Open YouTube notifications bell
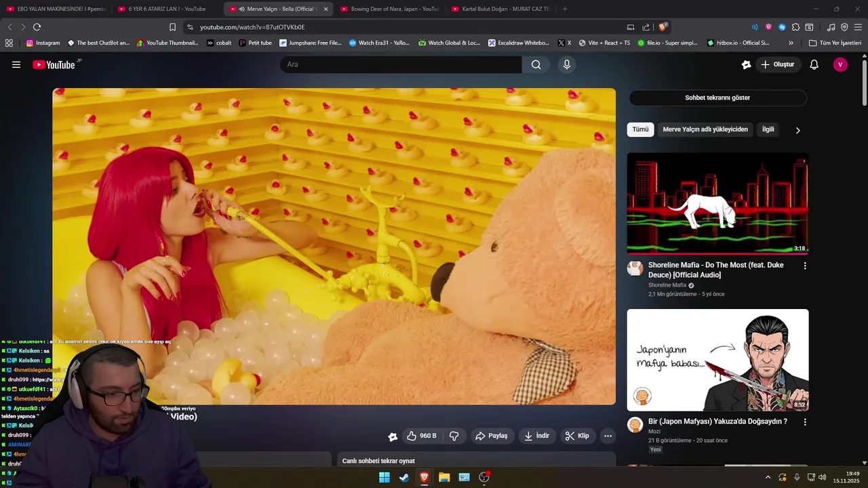The width and height of the screenshot is (868, 488). tap(814, 64)
